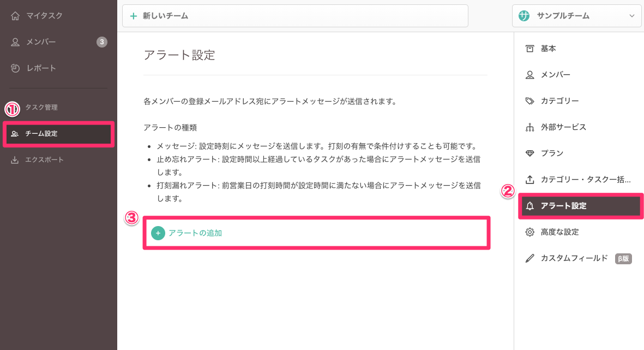The height and width of the screenshot is (350, 644).
Task: Expand the サンプルチーム team dropdown
Action: click(x=632, y=16)
